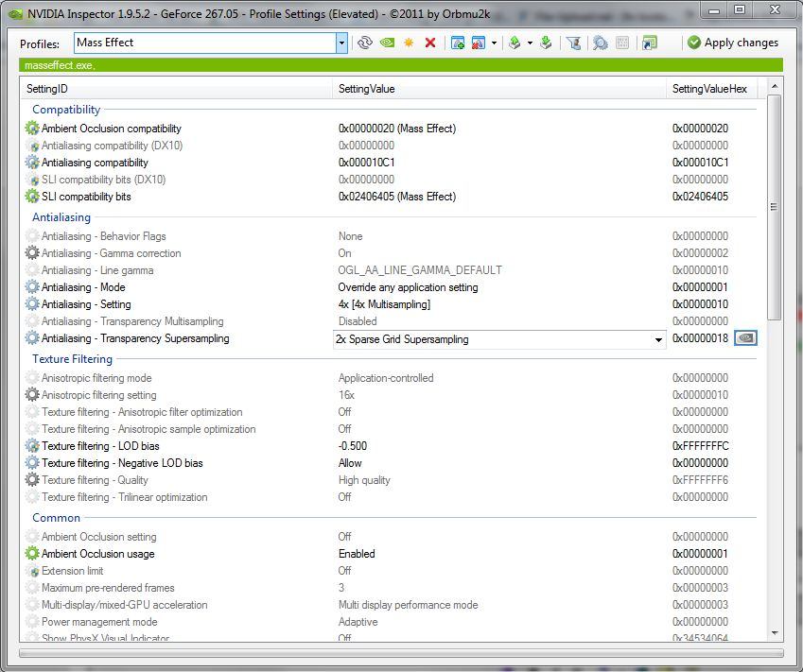The image size is (803, 672).
Task: Click the gear icon for SLI compatibility bits
Action: click(32, 196)
